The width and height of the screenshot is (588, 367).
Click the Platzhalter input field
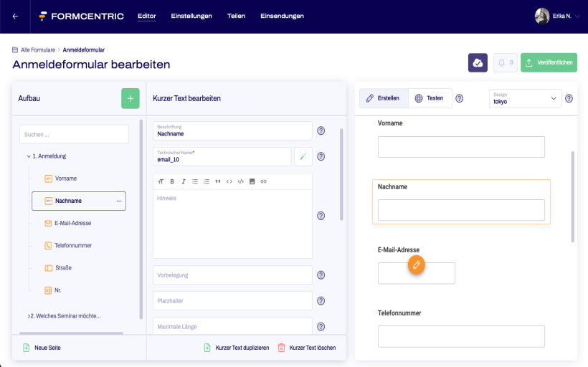pyautogui.click(x=232, y=300)
